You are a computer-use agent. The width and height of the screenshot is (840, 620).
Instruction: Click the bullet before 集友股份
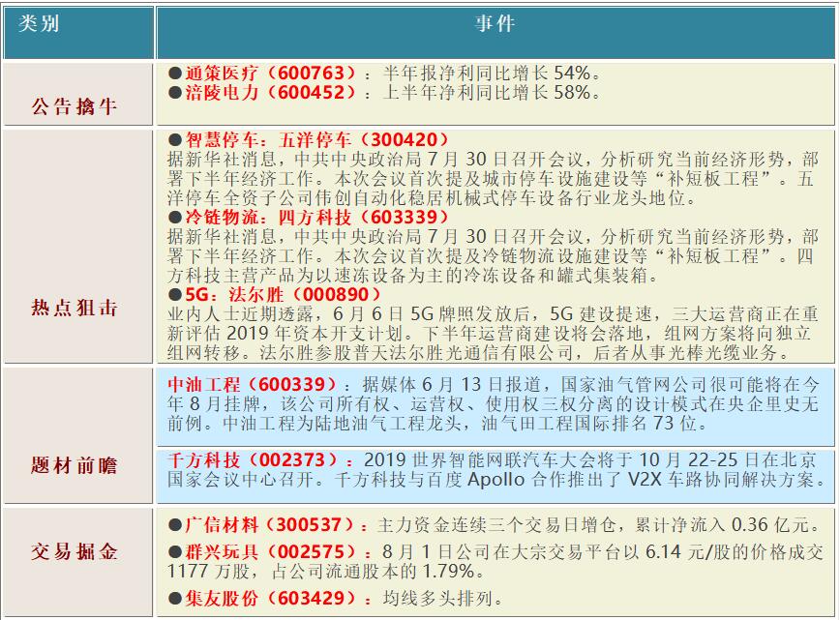click(174, 599)
